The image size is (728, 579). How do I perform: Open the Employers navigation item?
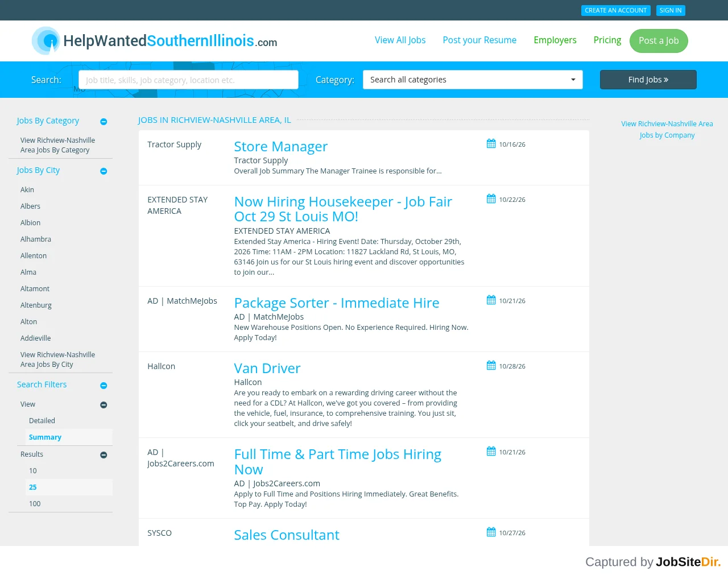pos(555,40)
